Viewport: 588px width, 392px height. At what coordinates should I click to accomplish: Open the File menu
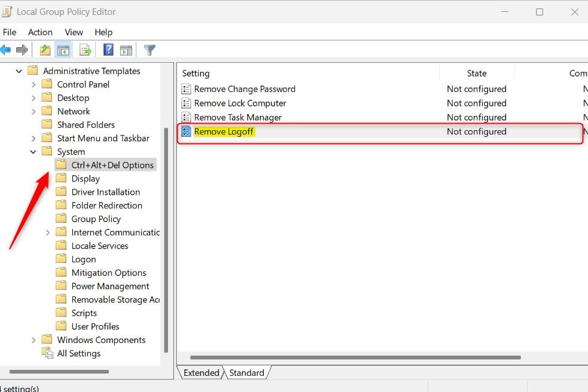tap(10, 32)
